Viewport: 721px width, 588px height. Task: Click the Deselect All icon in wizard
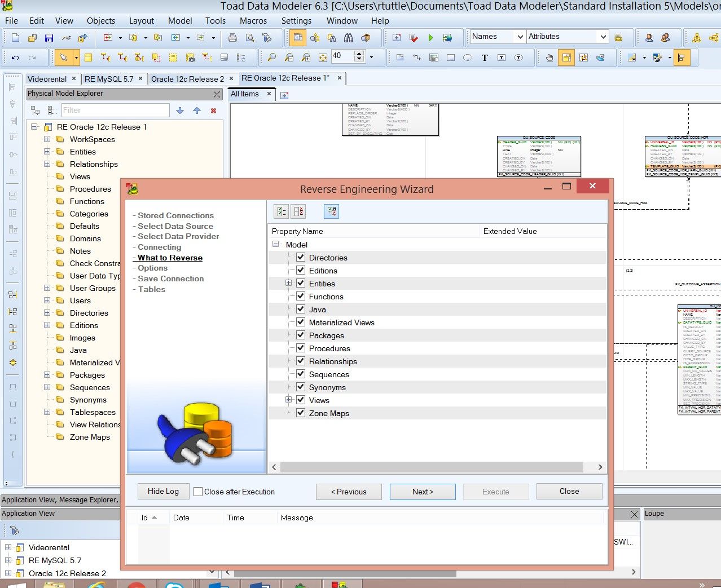pos(298,211)
